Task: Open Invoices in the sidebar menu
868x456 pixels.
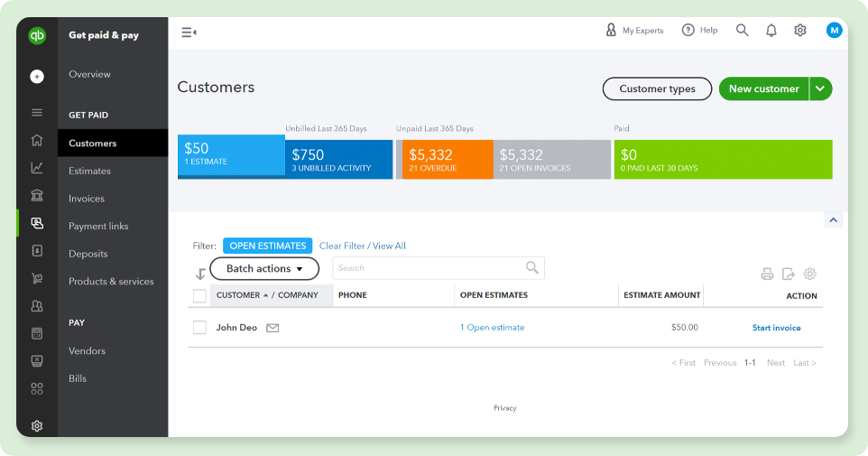Action: coord(87,199)
